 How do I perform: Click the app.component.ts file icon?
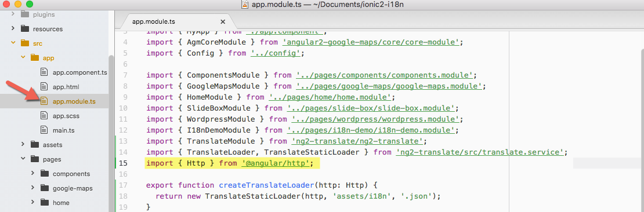click(44, 72)
